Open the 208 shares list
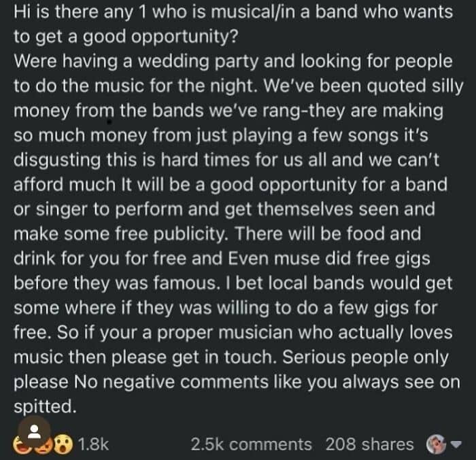 click(369, 445)
